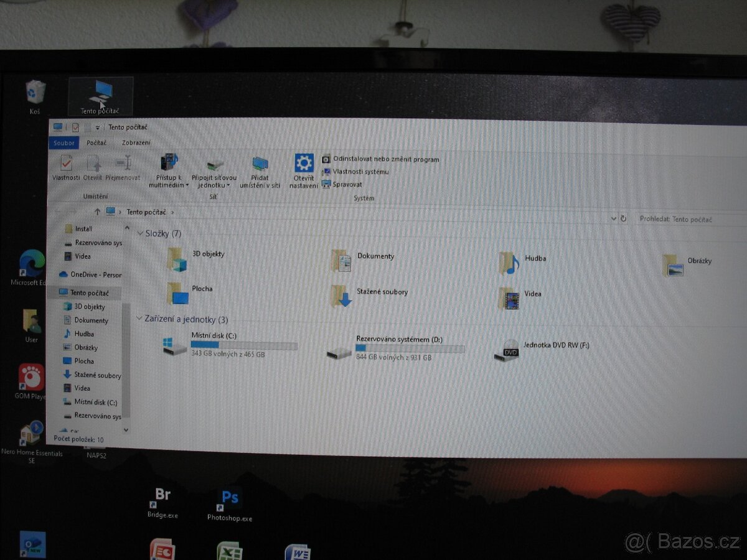747x560 pixels.
Task: Open the Recycle Bin (Koš) desktop icon
Action: pos(35,93)
